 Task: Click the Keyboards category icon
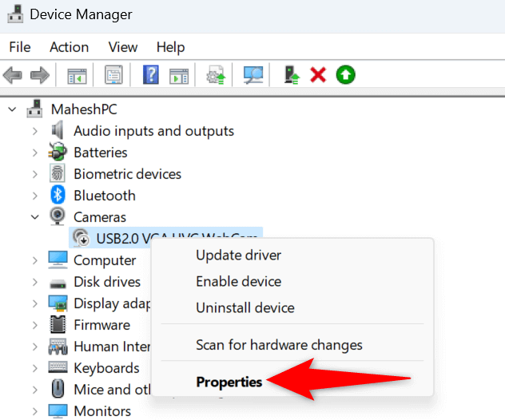click(58, 367)
